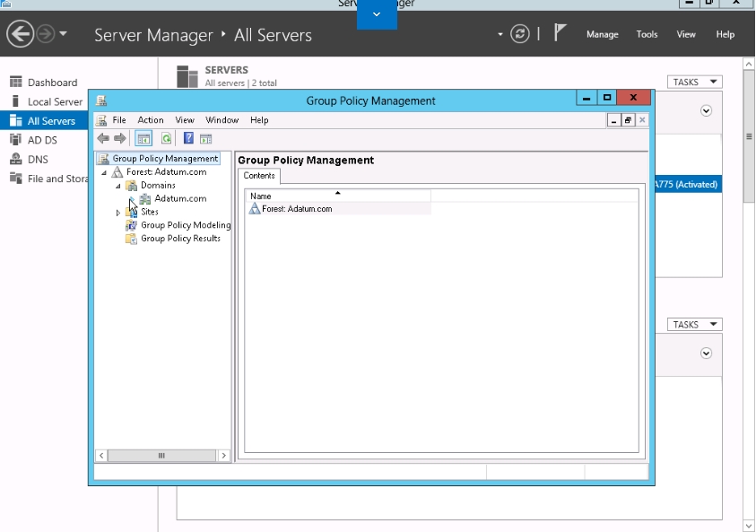Click the All Servers breadcrumb title
756x532 pixels.
[x=273, y=35]
